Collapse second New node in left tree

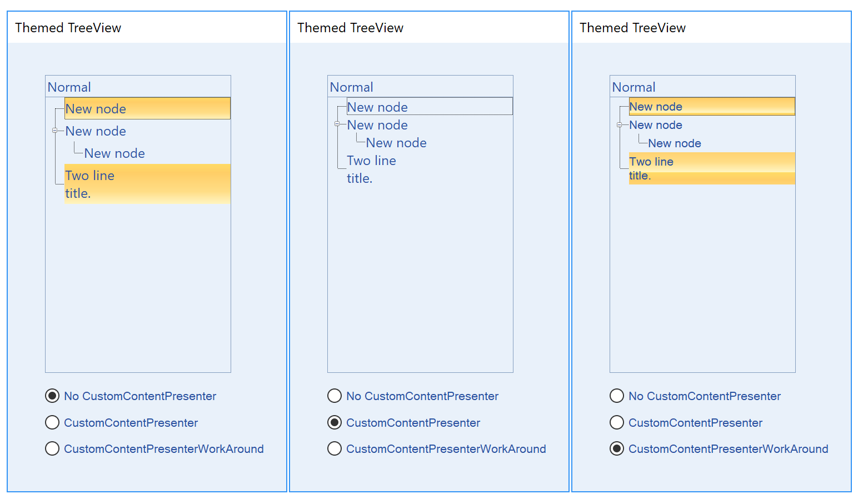click(x=54, y=131)
